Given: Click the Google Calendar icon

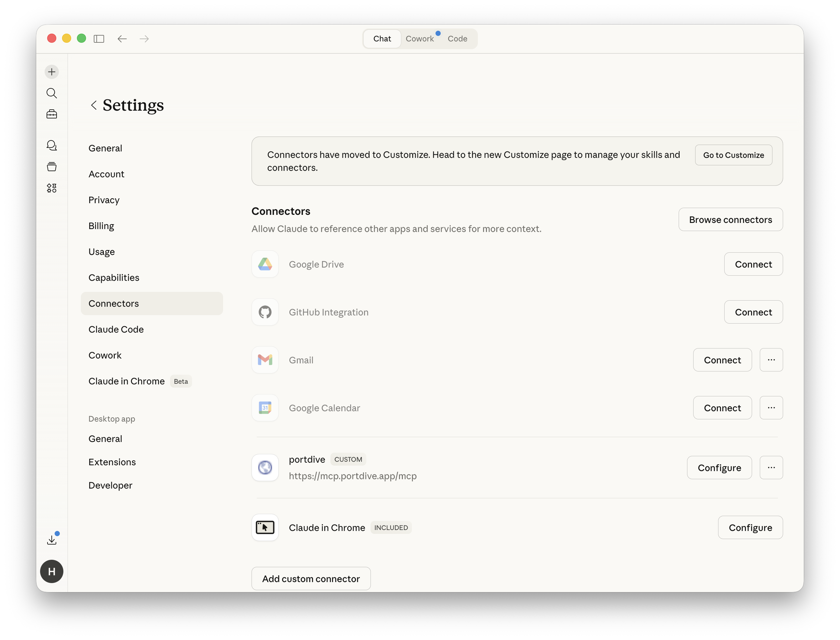Looking at the screenshot, I should pyautogui.click(x=265, y=408).
